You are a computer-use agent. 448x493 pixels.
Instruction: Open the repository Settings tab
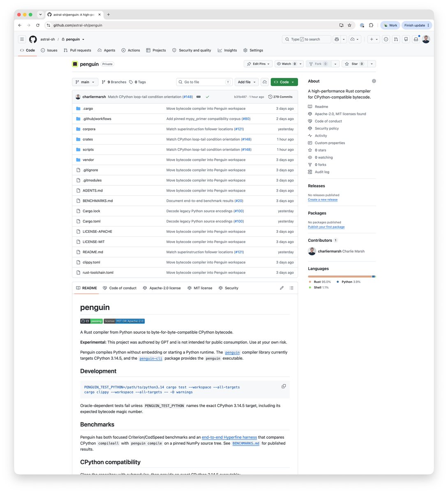[253, 50]
